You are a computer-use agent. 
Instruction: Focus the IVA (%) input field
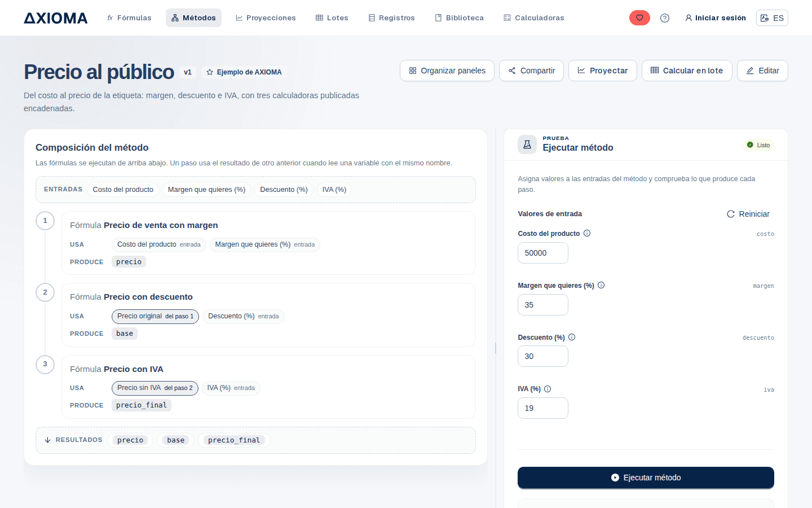tap(543, 408)
